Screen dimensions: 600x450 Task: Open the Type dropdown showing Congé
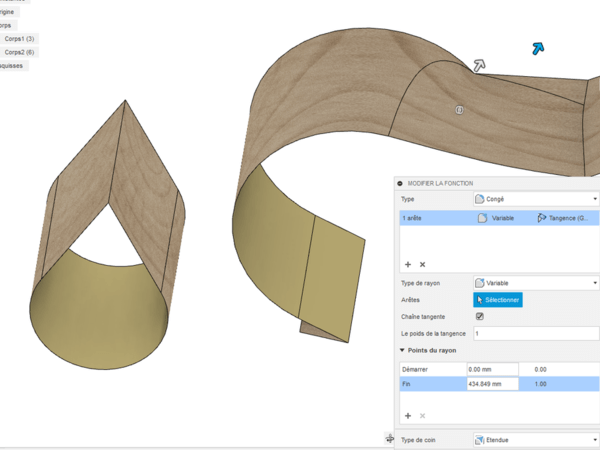point(535,199)
